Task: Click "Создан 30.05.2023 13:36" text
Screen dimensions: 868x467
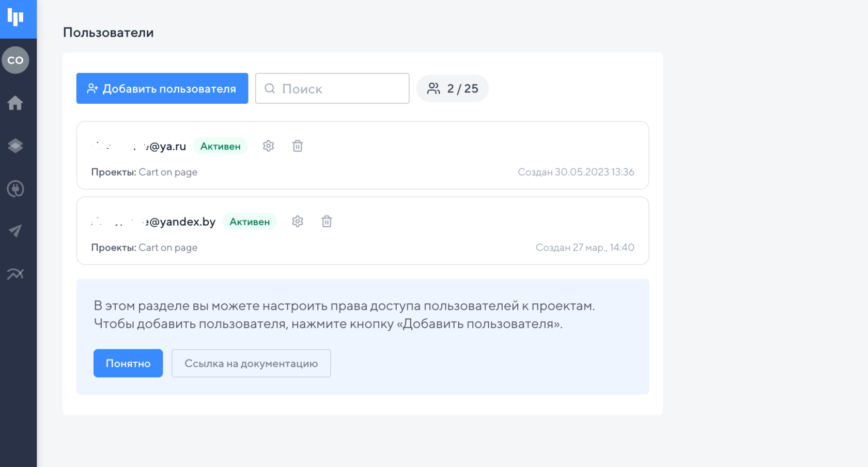Action: click(576, 172)
